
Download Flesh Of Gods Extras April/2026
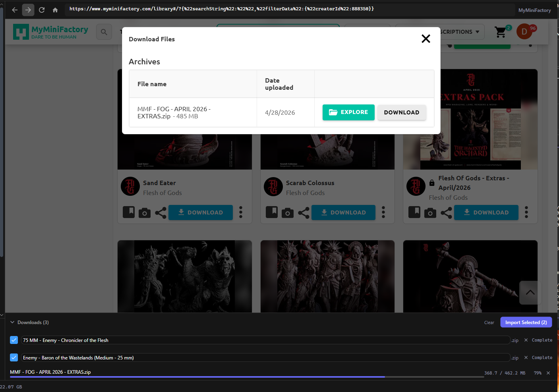486,212
